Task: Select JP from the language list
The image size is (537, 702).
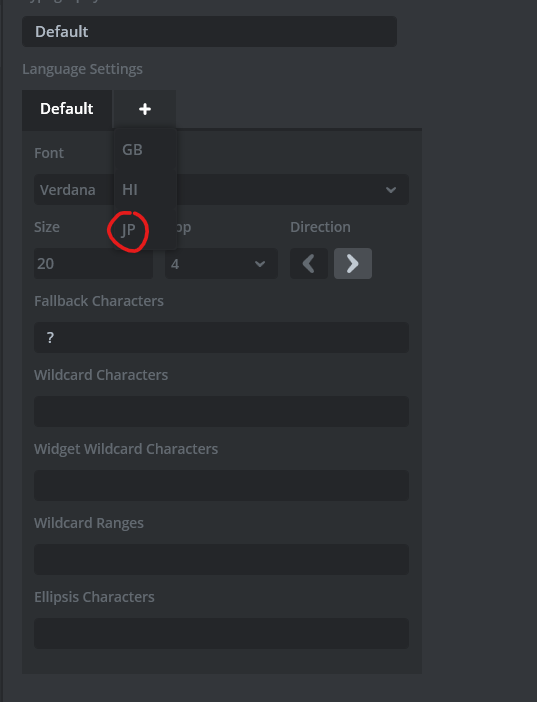Action: (x=129, y=230)
